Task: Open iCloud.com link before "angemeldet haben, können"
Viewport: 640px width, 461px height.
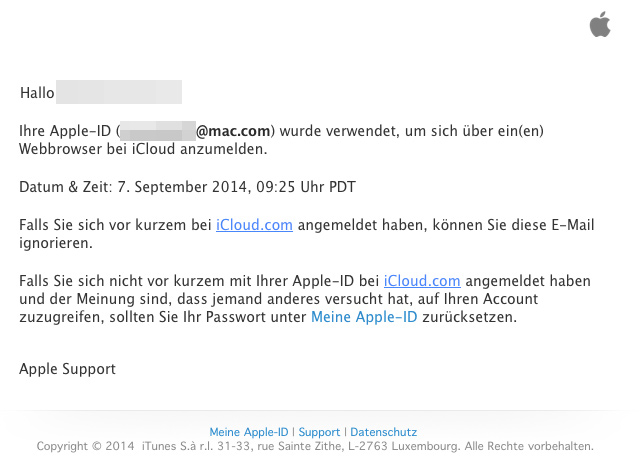Action: pyautogui.click(x=254, y=225)
